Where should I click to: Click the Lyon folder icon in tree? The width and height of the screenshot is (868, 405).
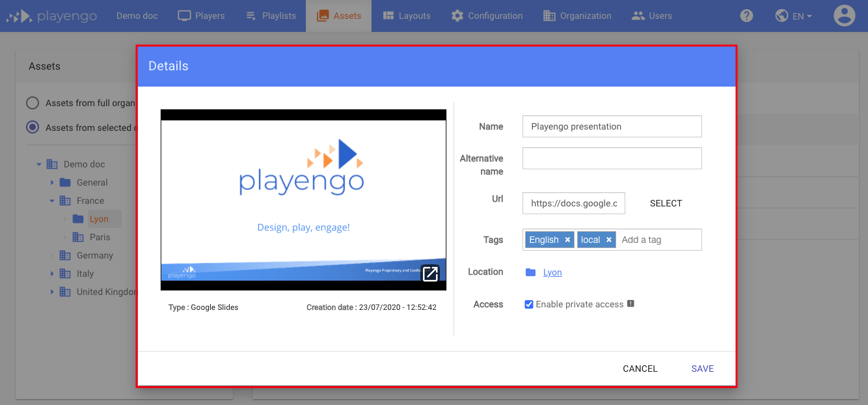click(x=78, y=219)
